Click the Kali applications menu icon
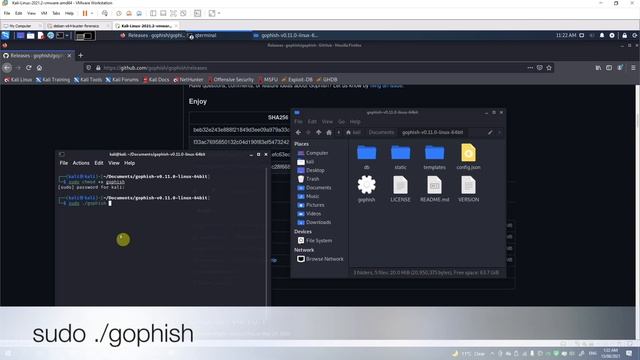This screenshot has height=360, width=640. coord(5,36)
